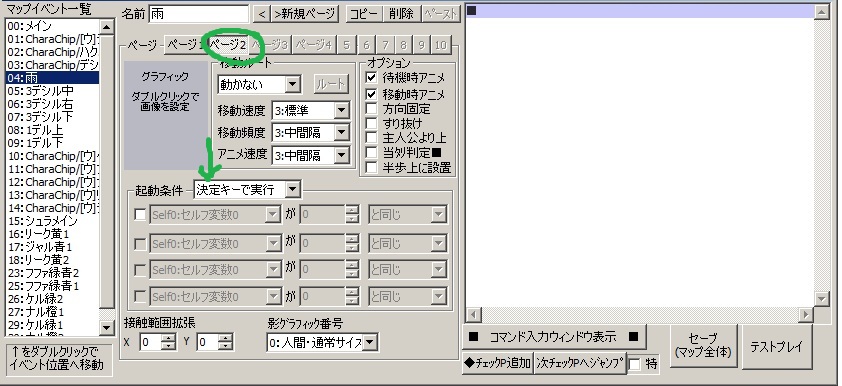Click the コマンド入力ウィンドウ表示 button
This screenshot has width=842, height=386.
[x=554, y=337]
